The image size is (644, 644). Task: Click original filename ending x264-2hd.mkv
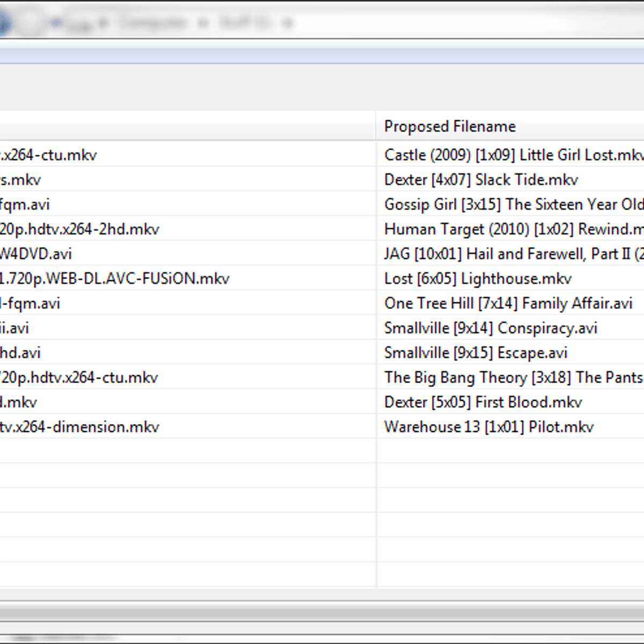[x=79, y=229]
